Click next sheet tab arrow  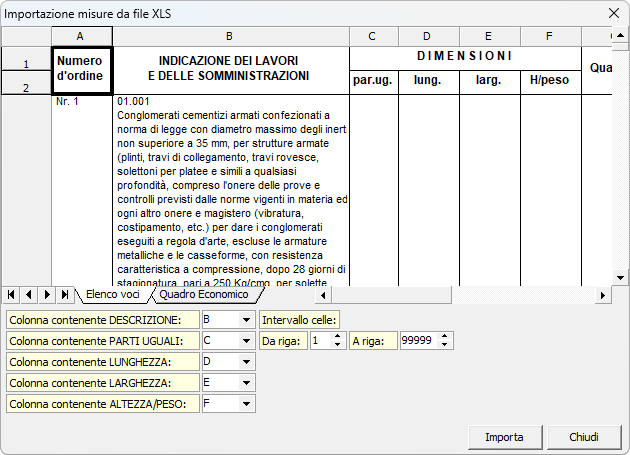tap(47, 295)
